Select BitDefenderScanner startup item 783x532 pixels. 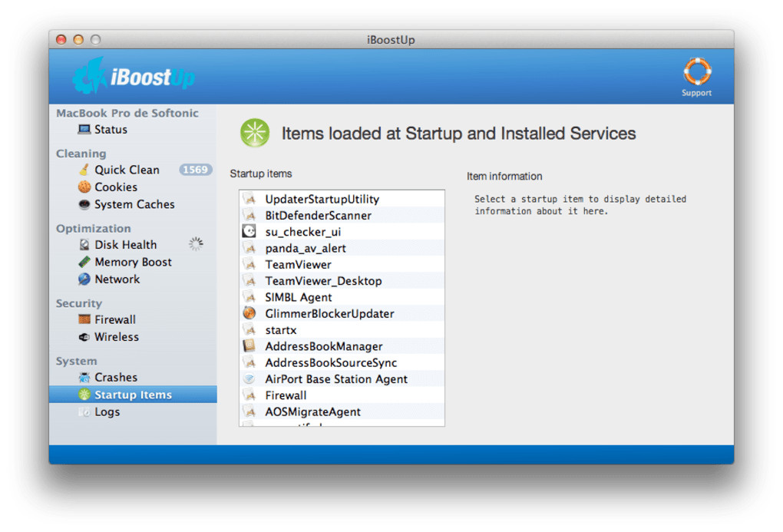point(342,215)
